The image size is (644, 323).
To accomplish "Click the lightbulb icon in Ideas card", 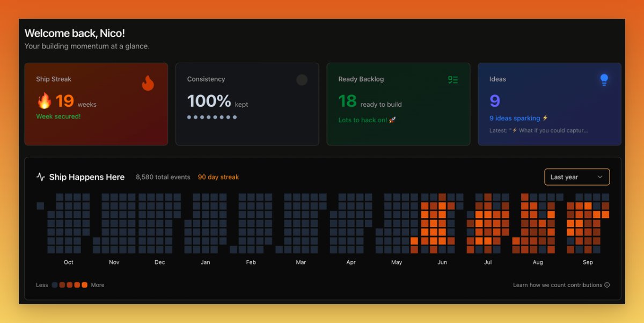I will point(604,80).
